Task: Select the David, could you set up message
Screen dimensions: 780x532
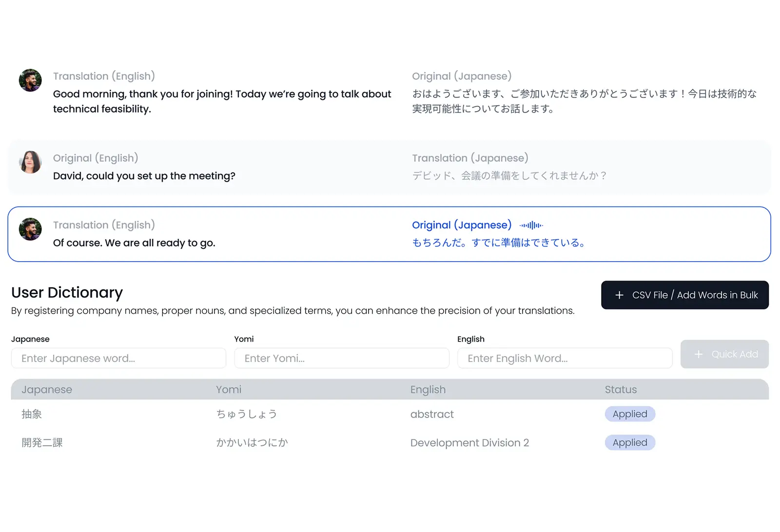Action: tap(144, 176)
